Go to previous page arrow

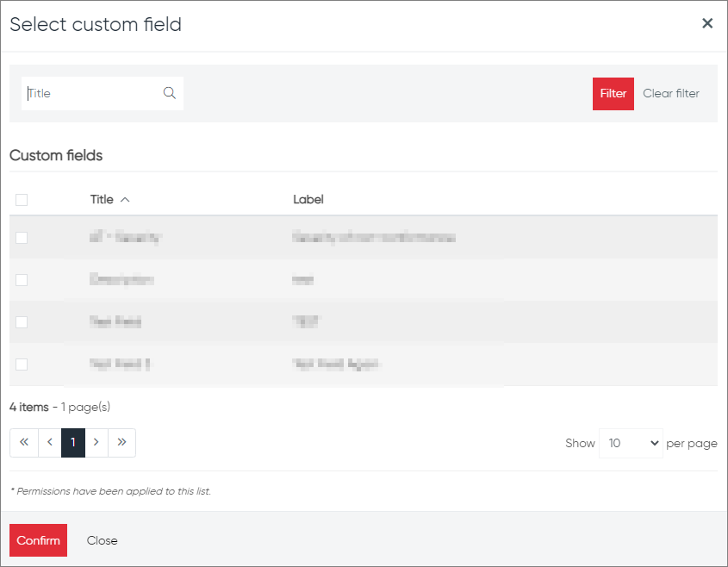(x=50, y=443)
